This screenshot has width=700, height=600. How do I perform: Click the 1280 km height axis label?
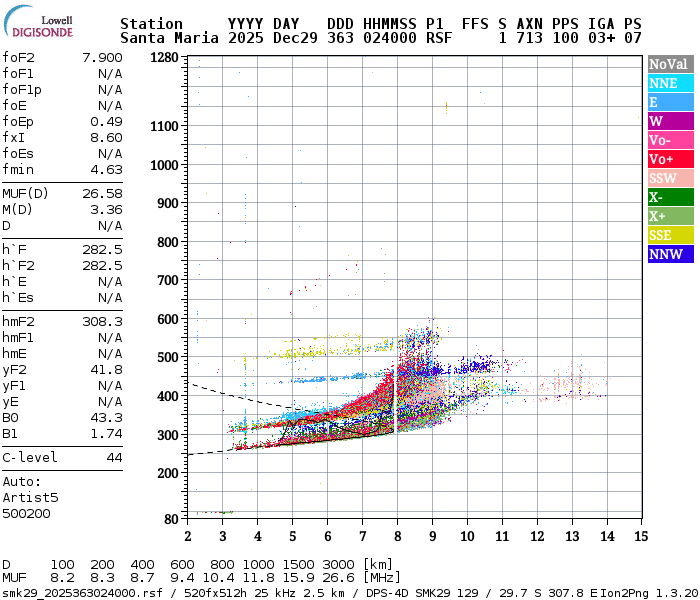164,57
